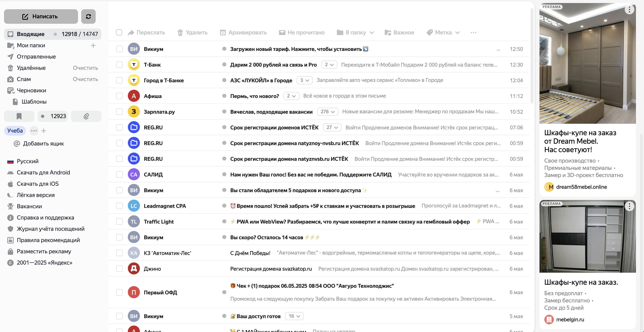Expand the 276-message Зарплата.ру thread
Image resolution: width=644 pixels, height=332 pixels.
coord(327,112)
